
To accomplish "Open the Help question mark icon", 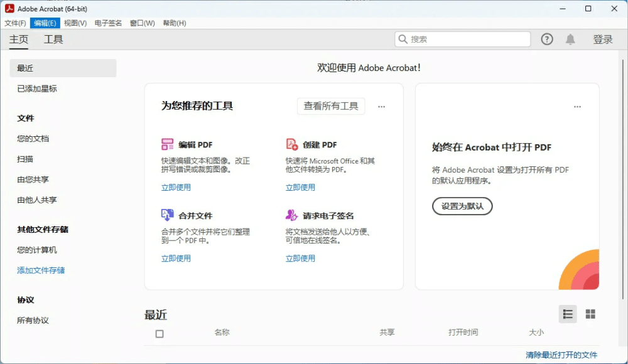I will pyautogui.click(x=546, y=39).
